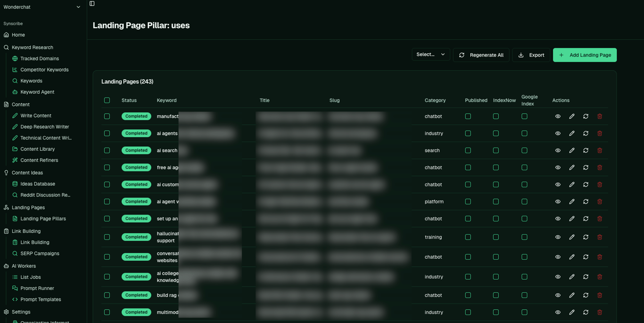Screen dimensions: 644x323
Task: Open Landing Page Pillars in sidebar
Action: 43,219
